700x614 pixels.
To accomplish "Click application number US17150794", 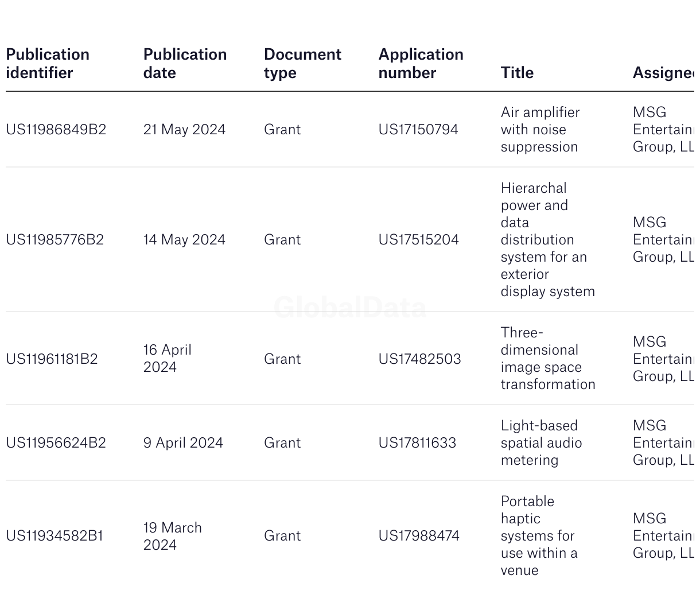I will click(x=418, y=130).
